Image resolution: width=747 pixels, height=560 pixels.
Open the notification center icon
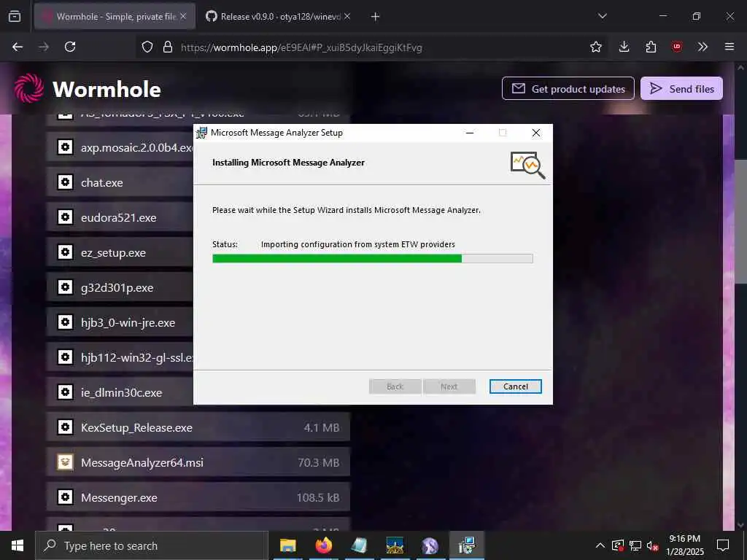[723, 545]
